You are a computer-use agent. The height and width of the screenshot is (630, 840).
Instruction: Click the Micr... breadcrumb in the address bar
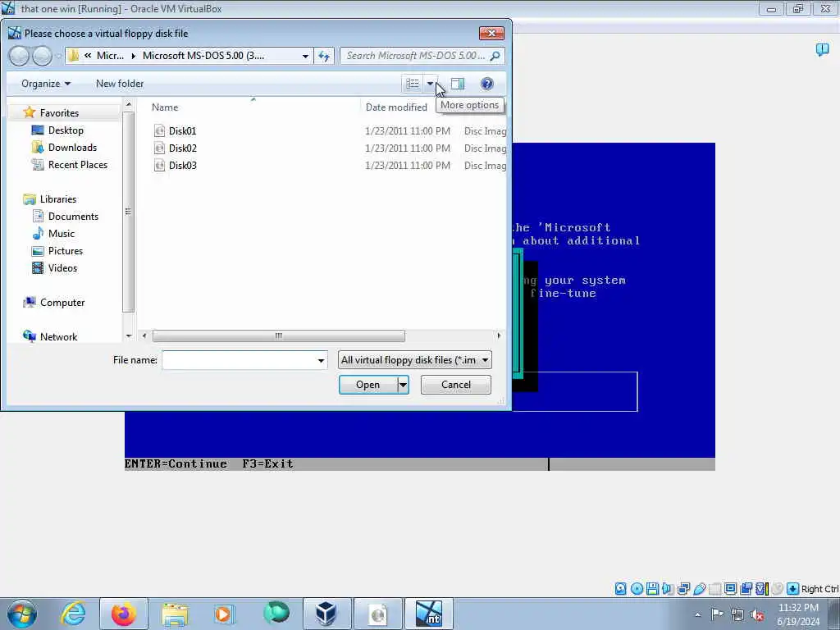tap(110, 56)
